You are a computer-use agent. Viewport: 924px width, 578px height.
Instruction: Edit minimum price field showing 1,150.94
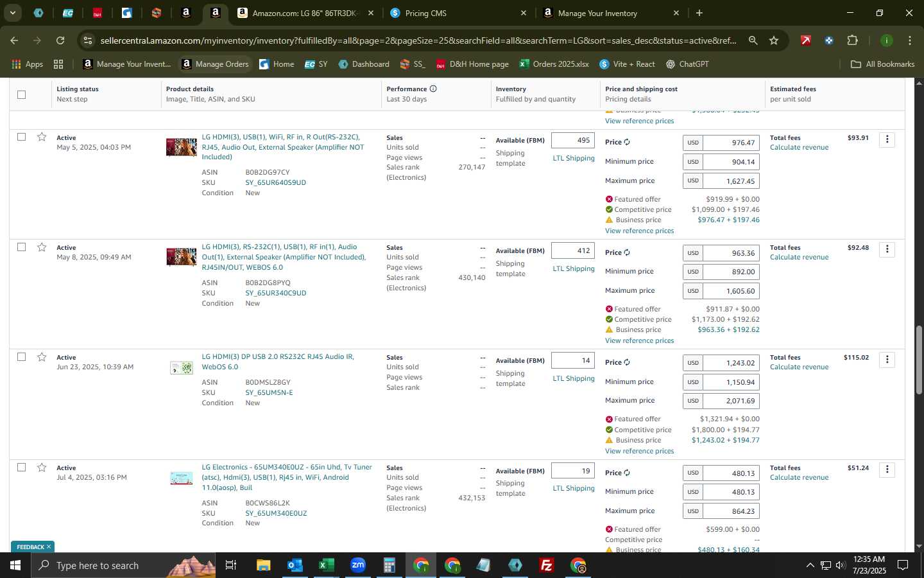coord(731,382)
